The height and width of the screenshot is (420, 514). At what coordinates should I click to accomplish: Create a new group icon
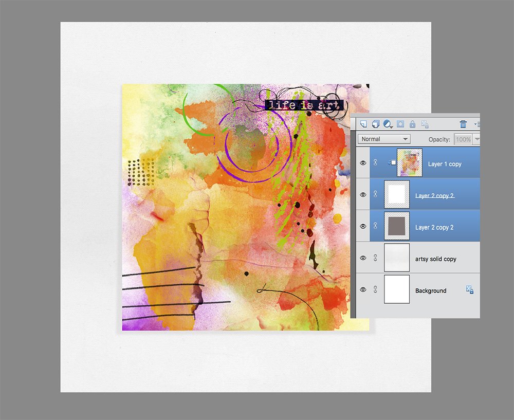pos(375,124)
